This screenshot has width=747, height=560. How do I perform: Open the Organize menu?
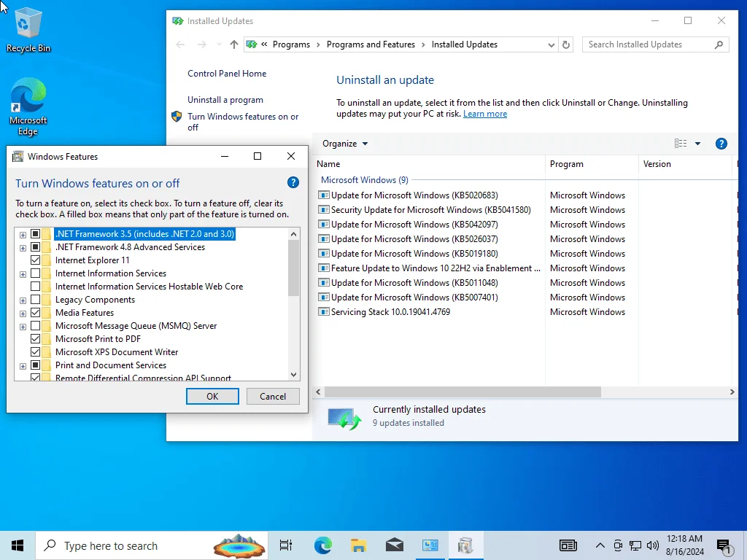point(345,144)
